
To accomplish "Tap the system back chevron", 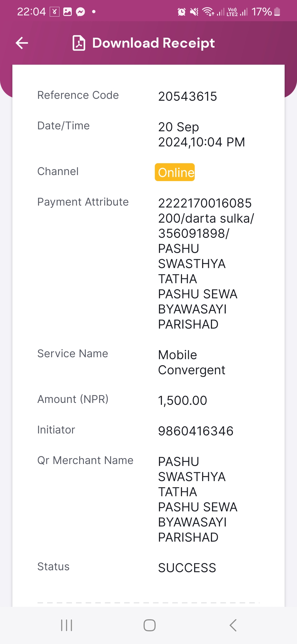I will 233,625.
